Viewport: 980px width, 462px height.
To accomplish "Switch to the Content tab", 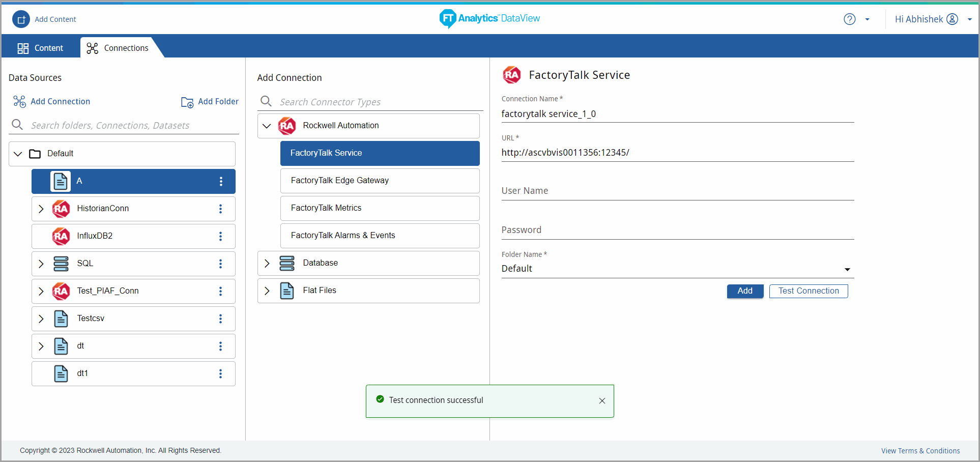I will click(41, 48).
